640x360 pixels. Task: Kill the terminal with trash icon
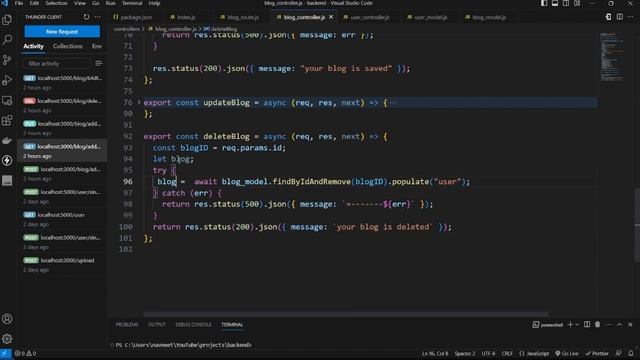(598, 324)
